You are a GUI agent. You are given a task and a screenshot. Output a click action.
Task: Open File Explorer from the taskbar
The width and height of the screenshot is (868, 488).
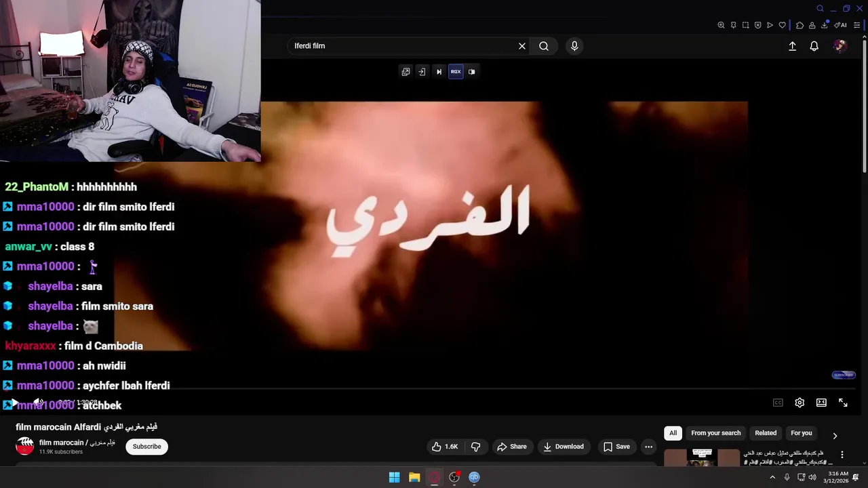point(414,477)
